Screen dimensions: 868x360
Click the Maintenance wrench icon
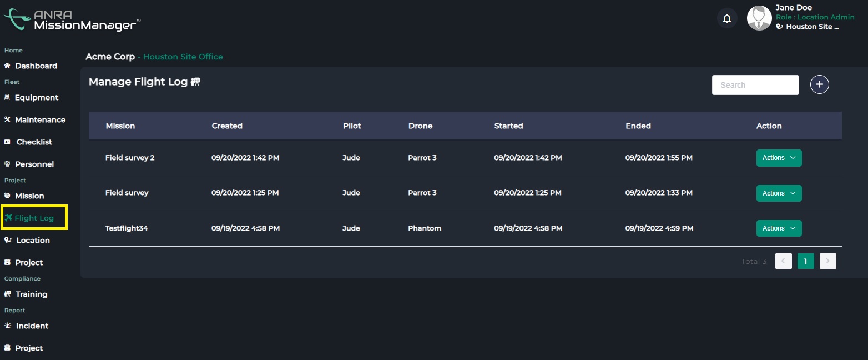(7, 119)
